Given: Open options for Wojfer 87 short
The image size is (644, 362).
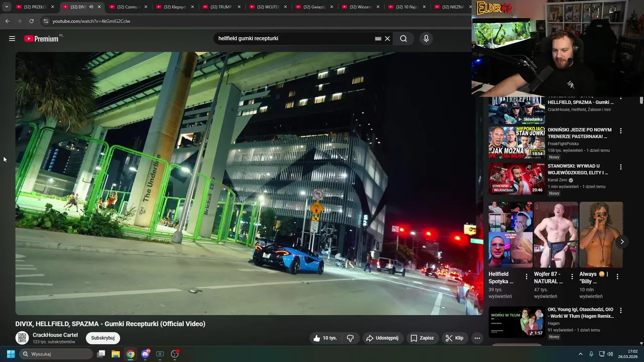Looking at the screenshot, I should click(x=572, y=277).
